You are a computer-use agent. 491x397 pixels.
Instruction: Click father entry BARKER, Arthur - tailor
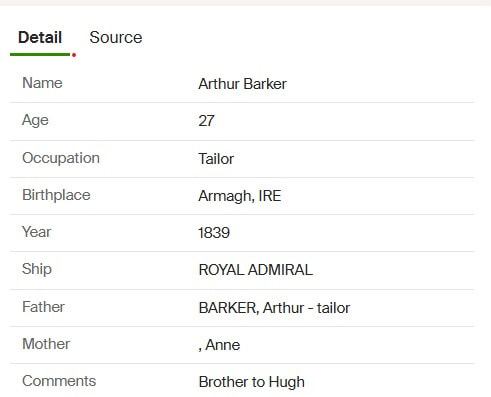click(274, 308)
